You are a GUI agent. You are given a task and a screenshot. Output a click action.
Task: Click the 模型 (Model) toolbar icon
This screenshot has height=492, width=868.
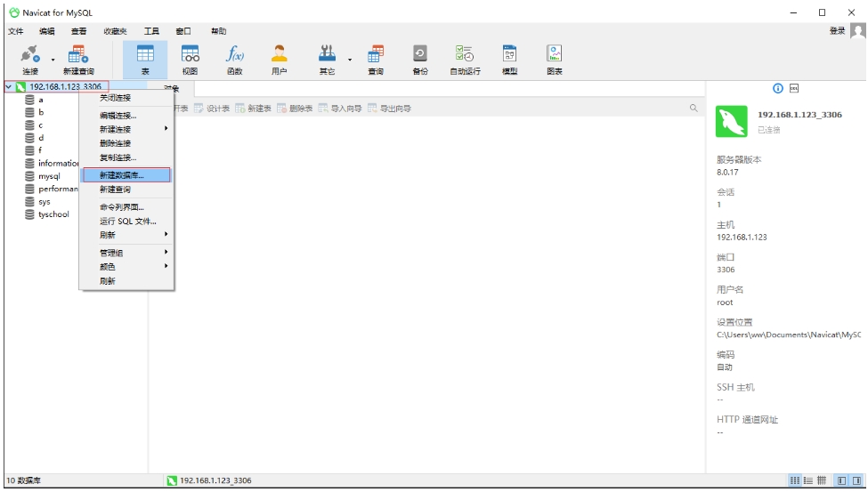pyautogui.click(x=509, y=59)
